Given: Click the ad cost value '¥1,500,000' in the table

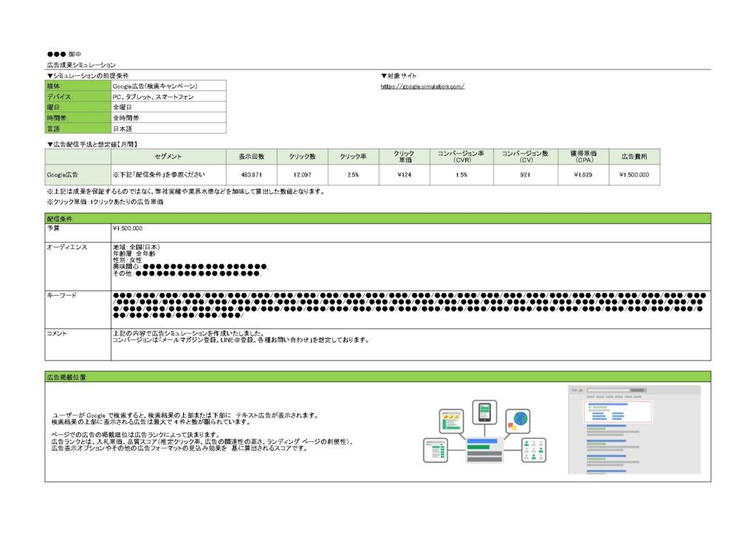Looking at the screenshot, I should (634, 174).
